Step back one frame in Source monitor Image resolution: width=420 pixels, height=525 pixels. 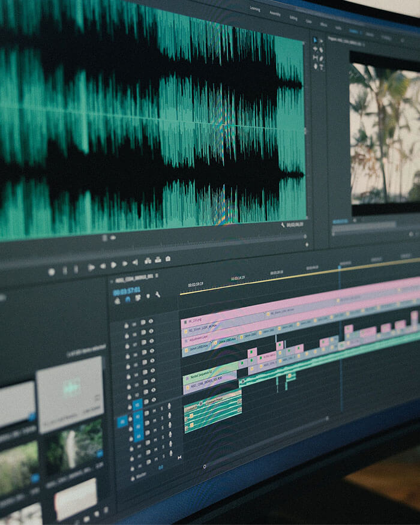103,266
